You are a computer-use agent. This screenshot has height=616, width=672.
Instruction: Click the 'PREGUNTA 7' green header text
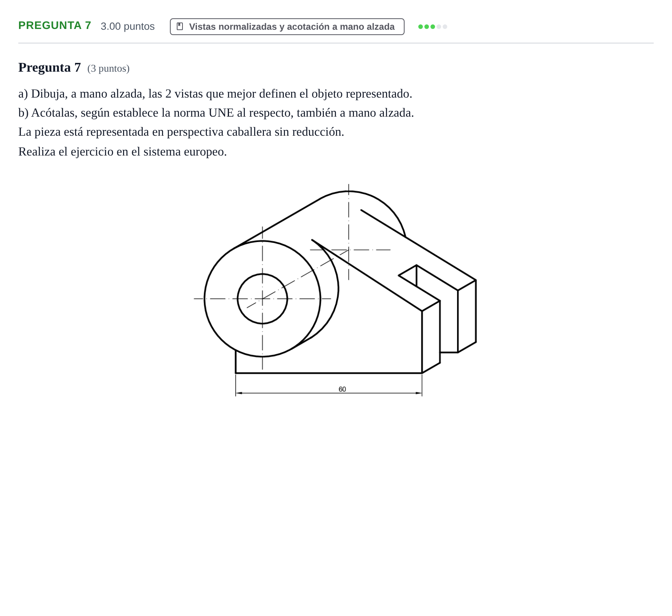point(55,26)
